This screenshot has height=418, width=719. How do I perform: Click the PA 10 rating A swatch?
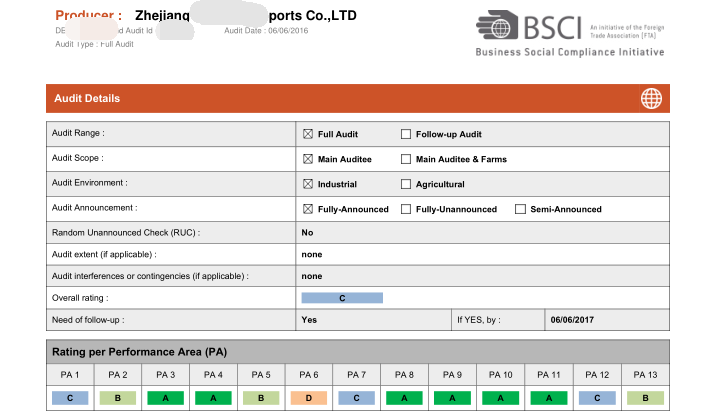click(x=500, y=398)
